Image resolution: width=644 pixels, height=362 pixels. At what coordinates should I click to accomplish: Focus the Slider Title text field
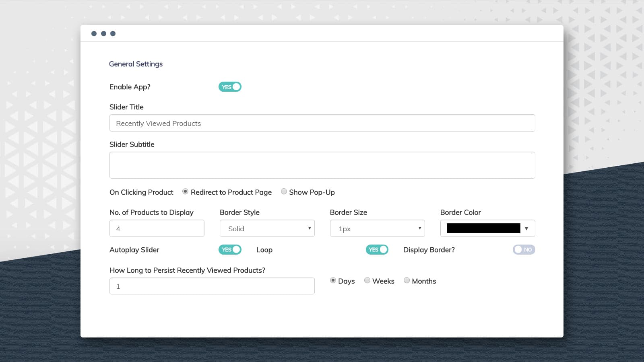click(322, 123)
